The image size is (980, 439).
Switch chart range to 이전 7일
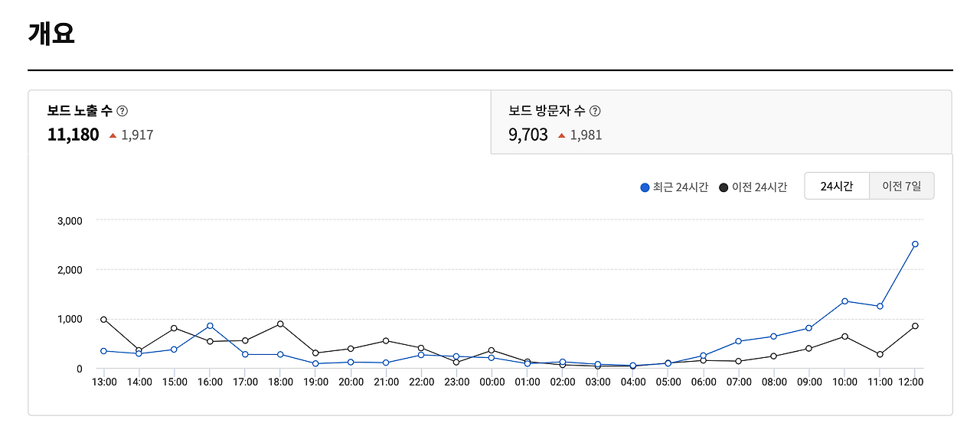pyautogui.click(x=901, y=186)
